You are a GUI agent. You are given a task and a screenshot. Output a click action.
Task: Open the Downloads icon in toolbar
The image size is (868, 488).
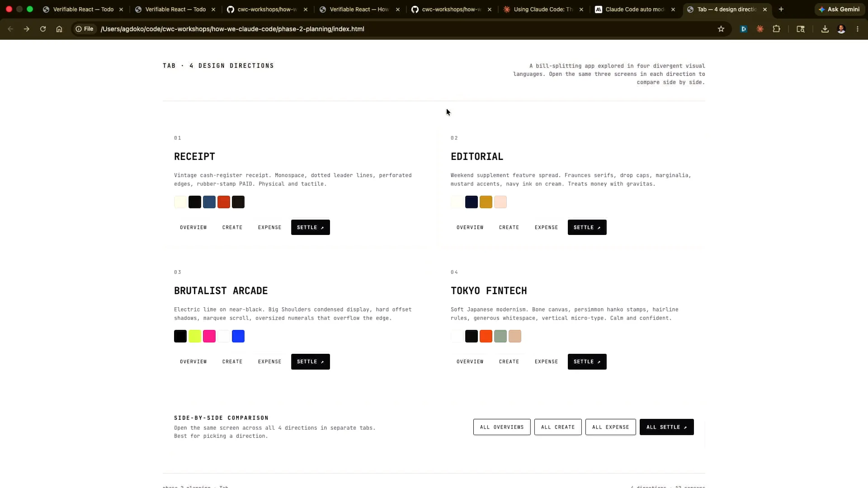[825, 29]
